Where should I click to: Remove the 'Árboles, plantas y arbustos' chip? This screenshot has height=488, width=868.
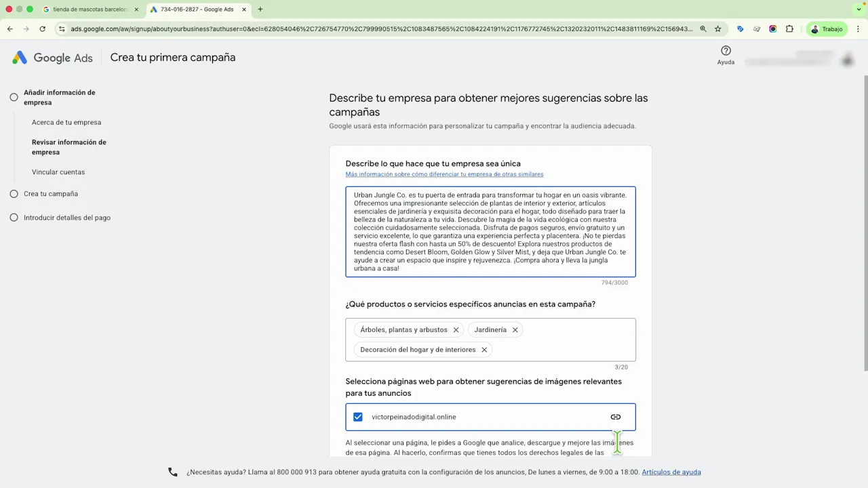pyautogui.click(x=456, y=330)
